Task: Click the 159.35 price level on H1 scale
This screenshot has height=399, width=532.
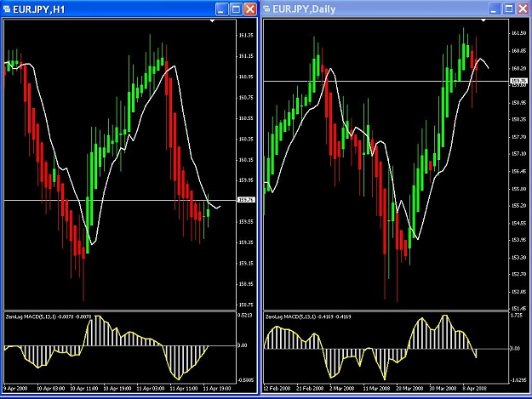Action: [x=246, y=242]
